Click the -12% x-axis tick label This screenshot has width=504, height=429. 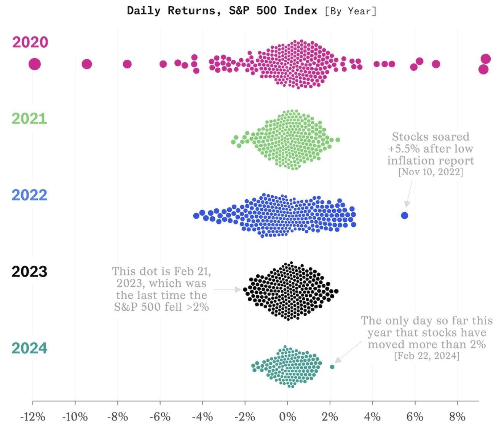pyautogui.click(x=33, y=417)
